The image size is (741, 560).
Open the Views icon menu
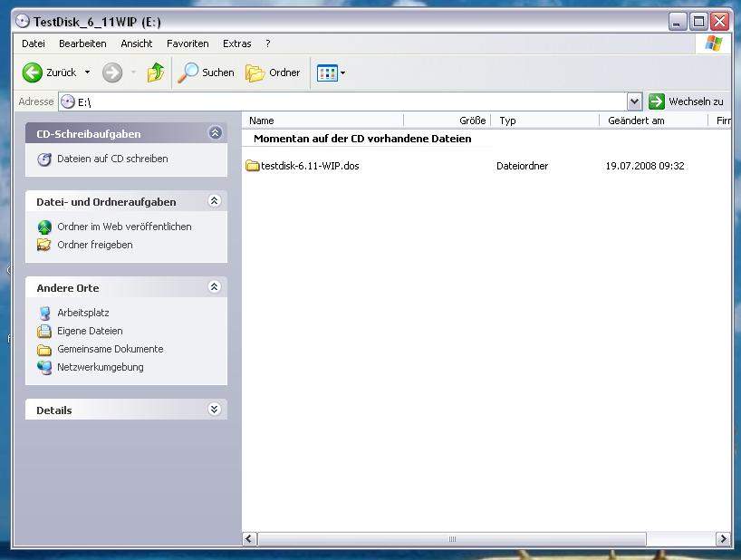pyautogui.click(x=327, y=72)
